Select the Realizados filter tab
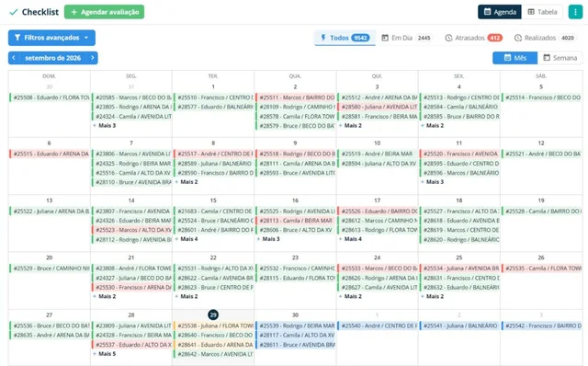Screen dimensions: 588x366 (545, 38)
